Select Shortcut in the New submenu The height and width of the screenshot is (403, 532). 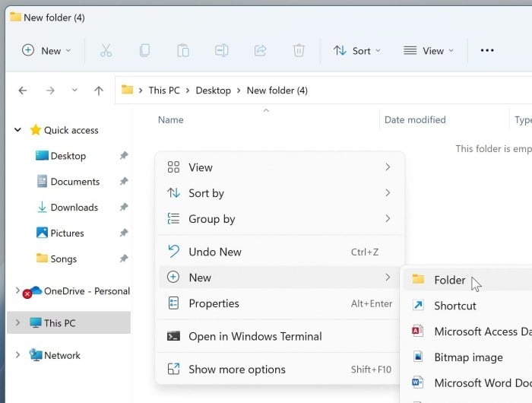tap(468, 306)
